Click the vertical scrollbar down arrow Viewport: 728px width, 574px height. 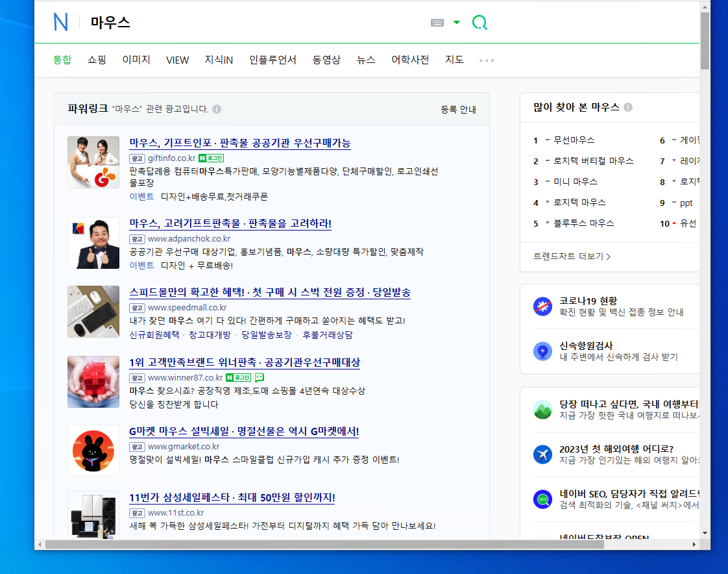tap(705, 533)
